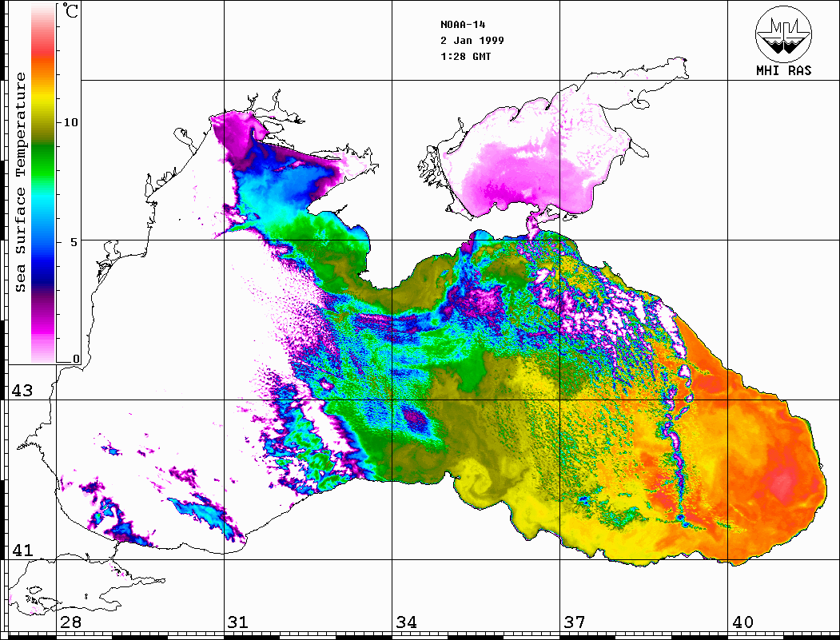
Task: Click longitude label "31"
Action: 238,622
